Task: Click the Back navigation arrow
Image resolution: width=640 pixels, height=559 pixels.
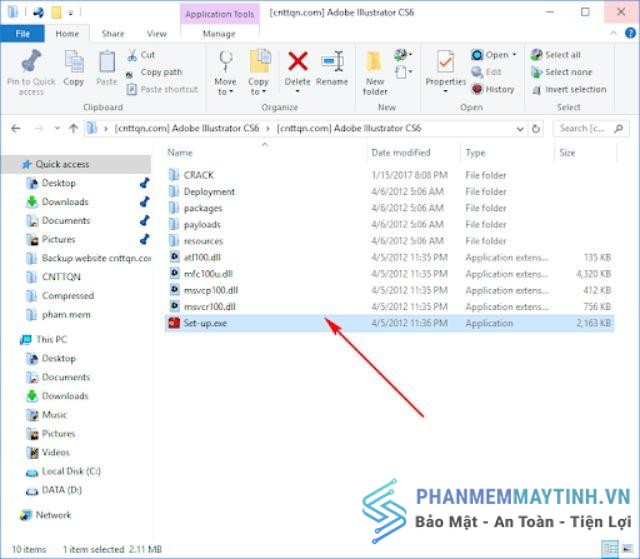Action: click(x=16, y=129)
